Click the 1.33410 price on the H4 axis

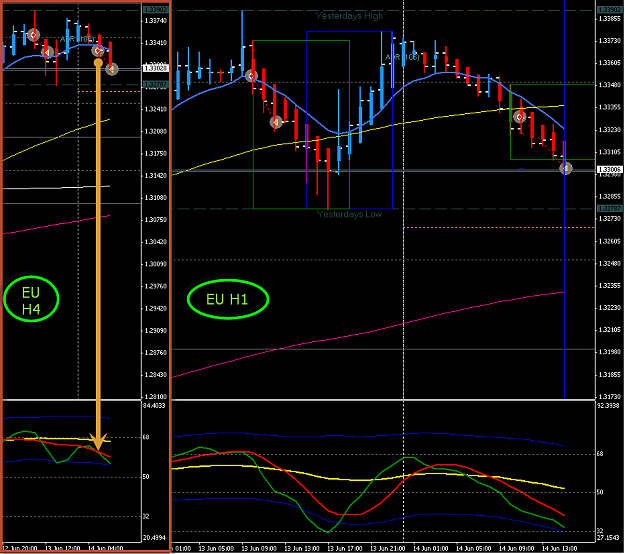[156, 43]
